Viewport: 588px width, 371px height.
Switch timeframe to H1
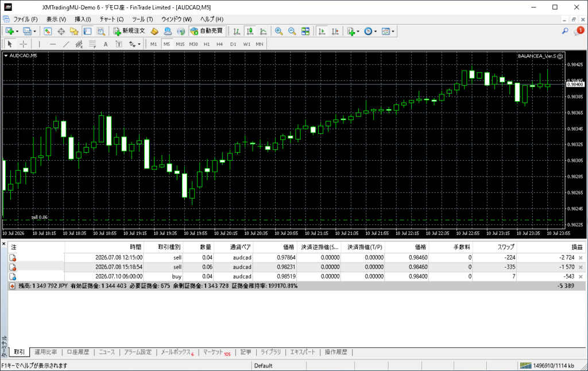pyautogui.click(x=207, y=44)
